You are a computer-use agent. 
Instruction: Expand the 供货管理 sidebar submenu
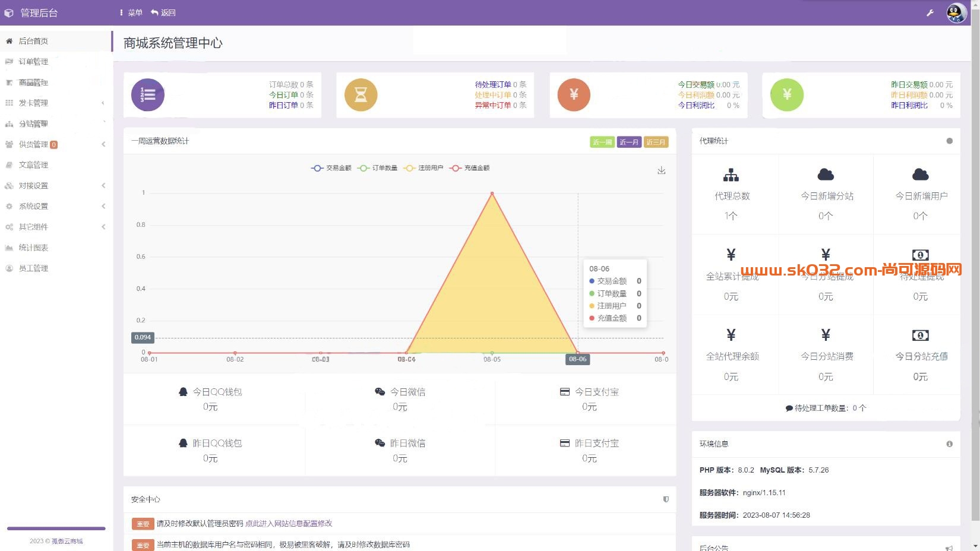(x=56, y=144)
